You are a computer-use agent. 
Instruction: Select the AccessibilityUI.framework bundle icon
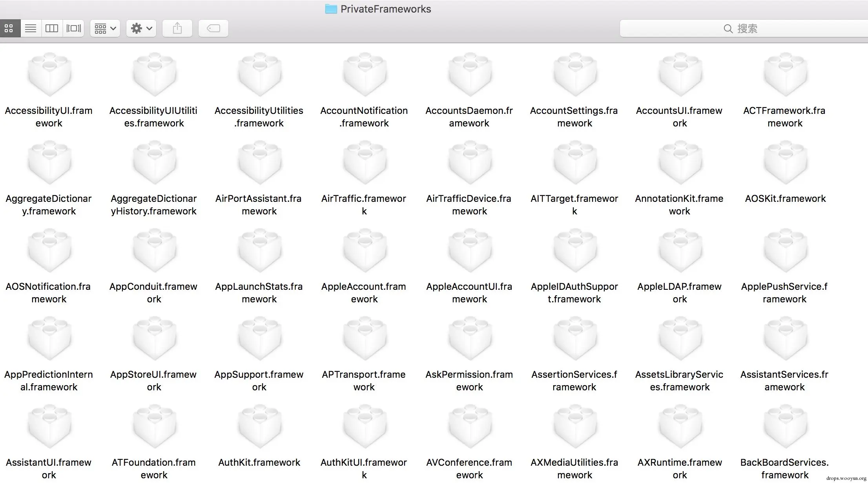(49, 75)
